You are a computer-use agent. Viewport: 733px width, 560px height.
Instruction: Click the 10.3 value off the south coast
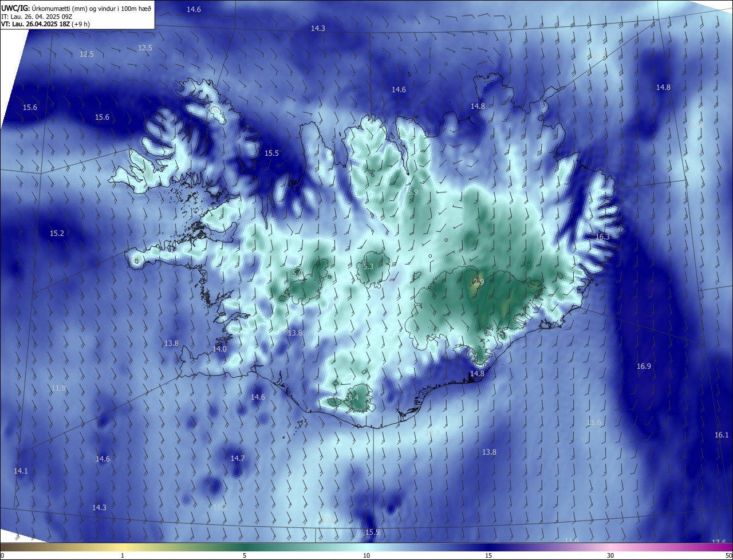432,433
